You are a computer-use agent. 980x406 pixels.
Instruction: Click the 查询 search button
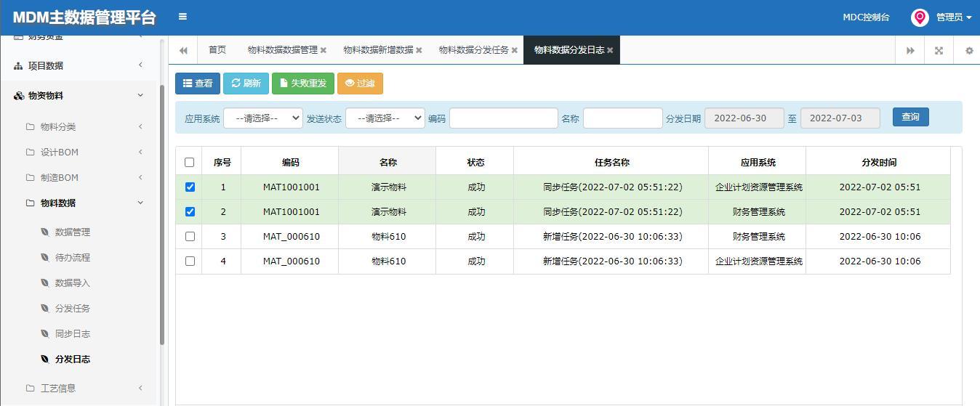click(x=911, y=117)
